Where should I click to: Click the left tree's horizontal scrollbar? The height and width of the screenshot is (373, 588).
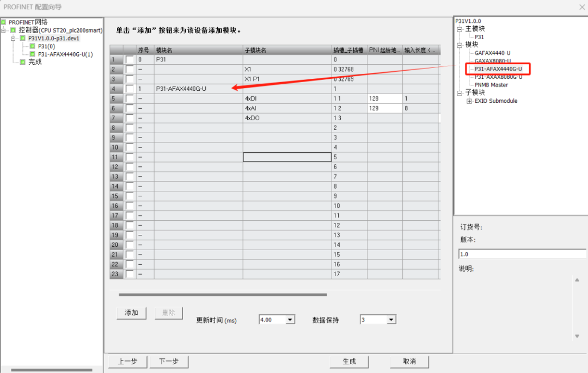point(51,370)
